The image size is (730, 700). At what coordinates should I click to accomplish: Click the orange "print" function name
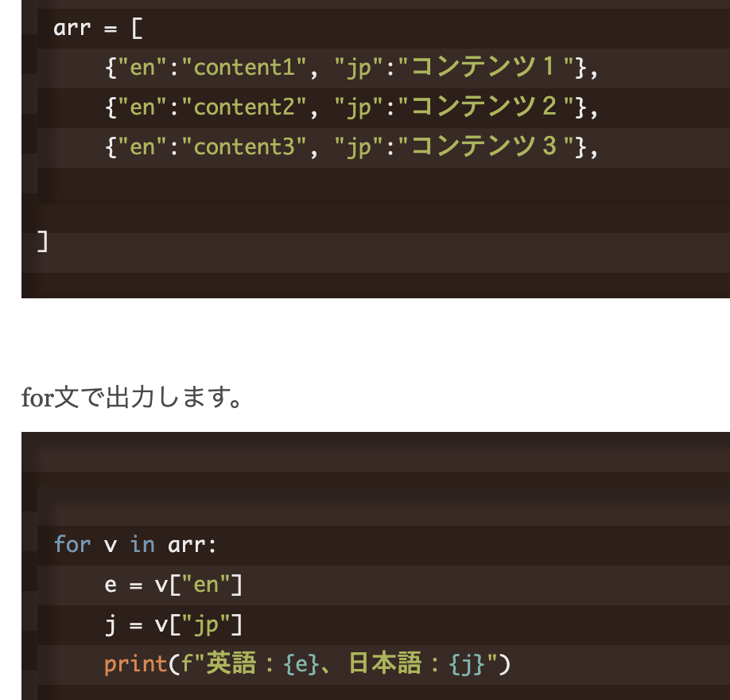tap(135, 664)
